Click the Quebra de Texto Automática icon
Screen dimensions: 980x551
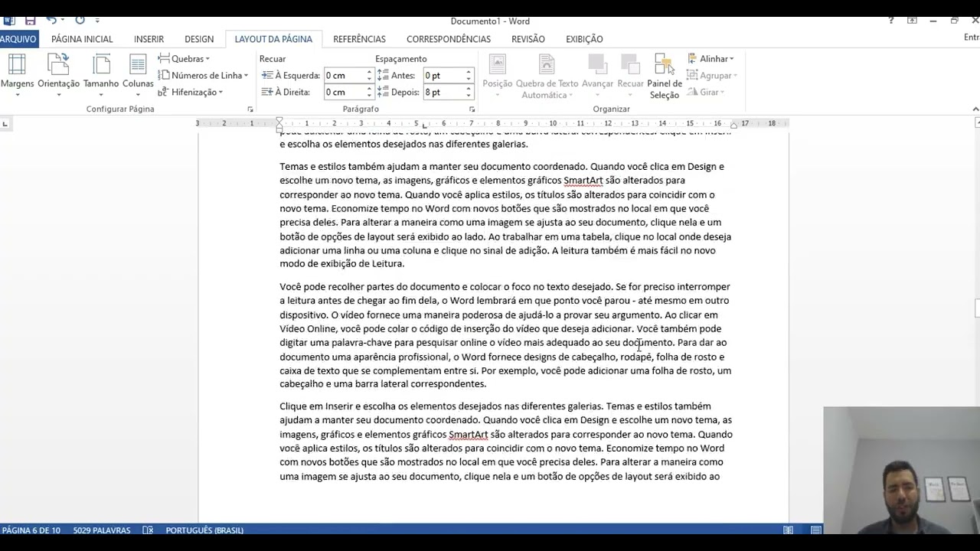click(547, 64)
